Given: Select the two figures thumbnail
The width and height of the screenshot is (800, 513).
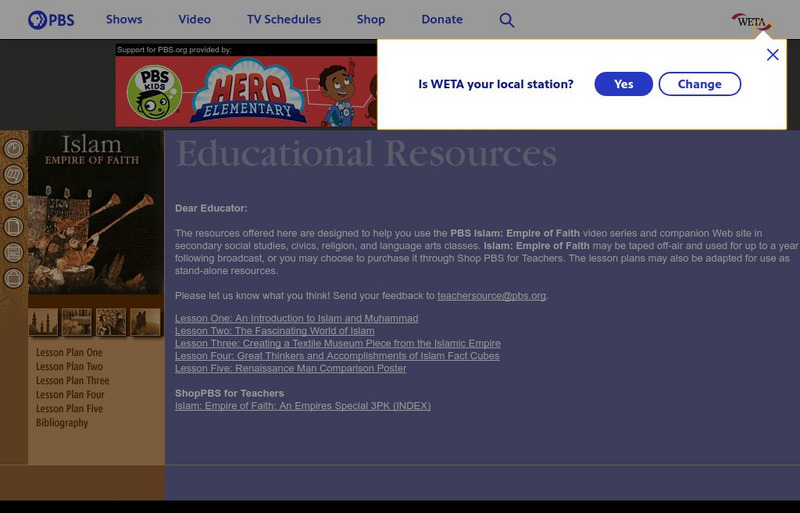Looking at the screenshot, I should [x=111, y=322].
